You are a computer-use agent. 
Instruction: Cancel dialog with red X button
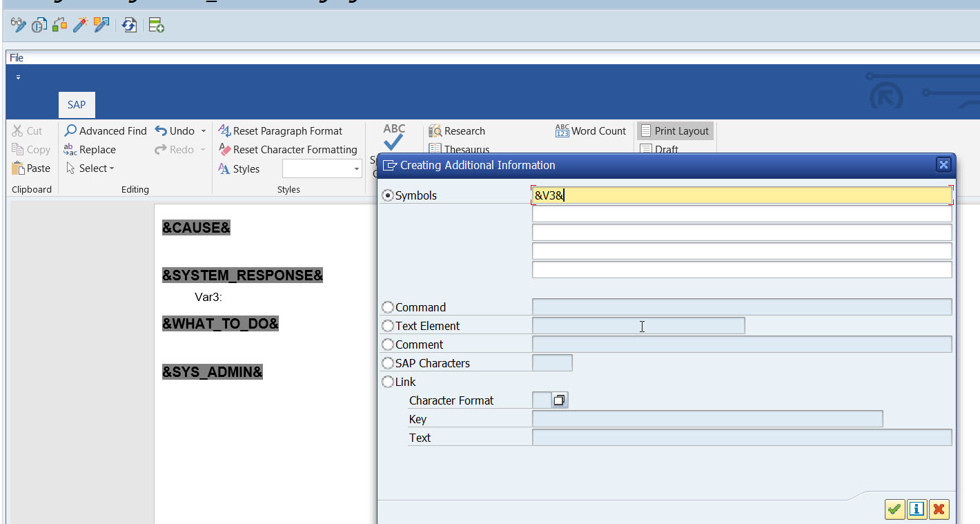[939, 510]
